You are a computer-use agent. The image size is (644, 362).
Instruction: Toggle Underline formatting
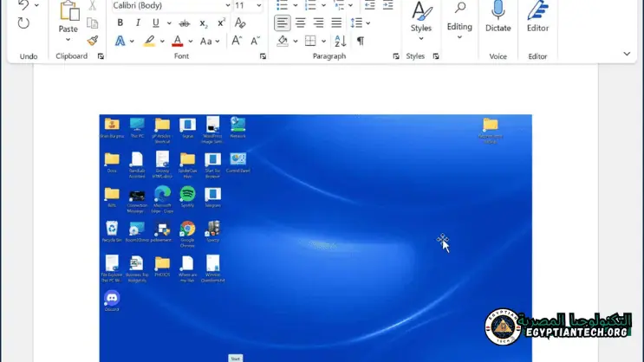156,23
